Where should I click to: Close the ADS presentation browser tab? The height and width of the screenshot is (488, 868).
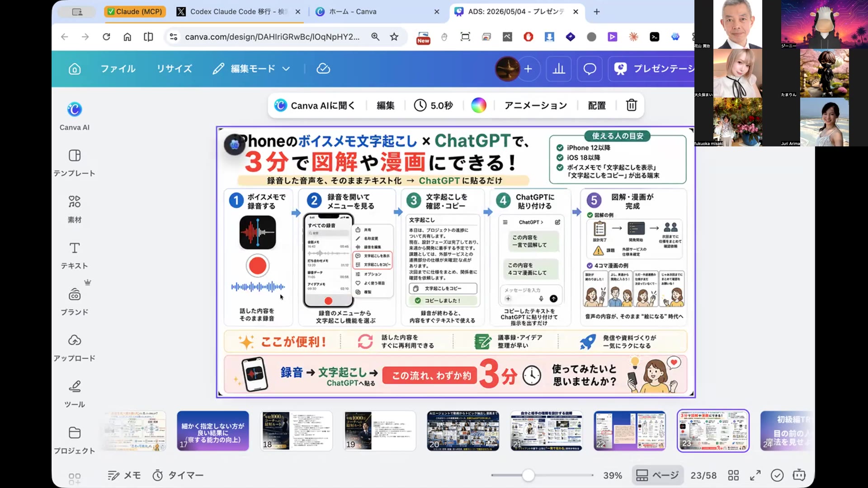(x=576, y=12)
